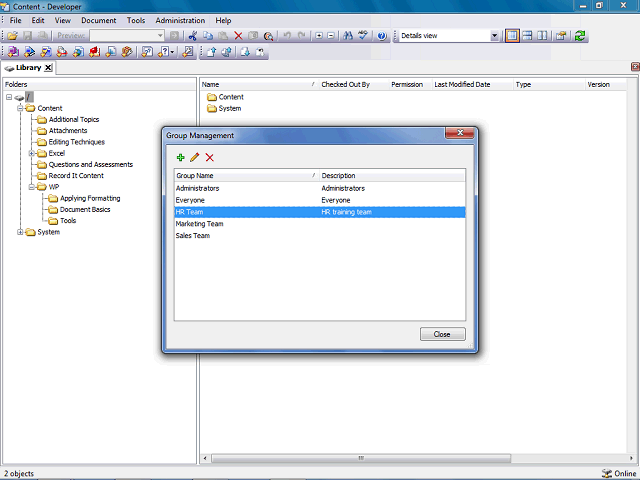Sort by Group Name column header

[247, 176]
